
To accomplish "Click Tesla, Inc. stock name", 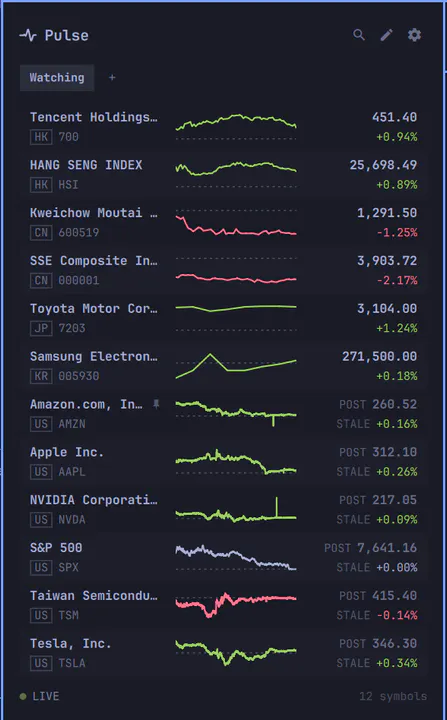I will click(x=70, y=644).
